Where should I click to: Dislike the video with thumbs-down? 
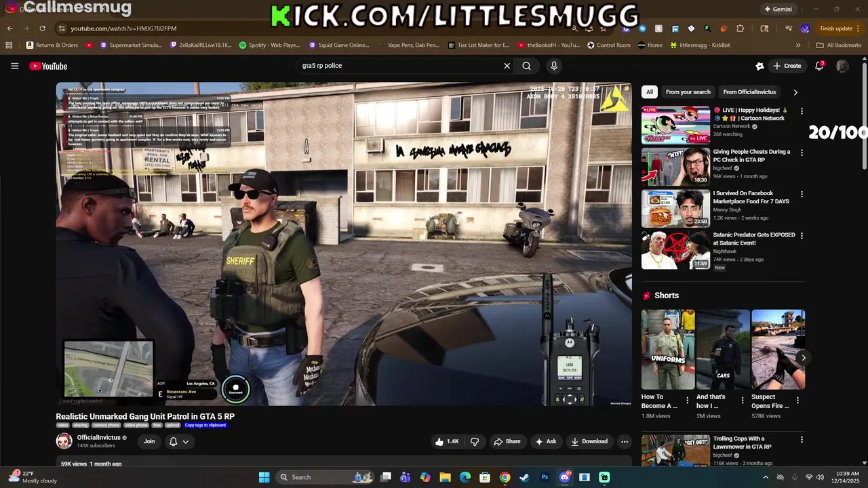[x=475, y=441]
